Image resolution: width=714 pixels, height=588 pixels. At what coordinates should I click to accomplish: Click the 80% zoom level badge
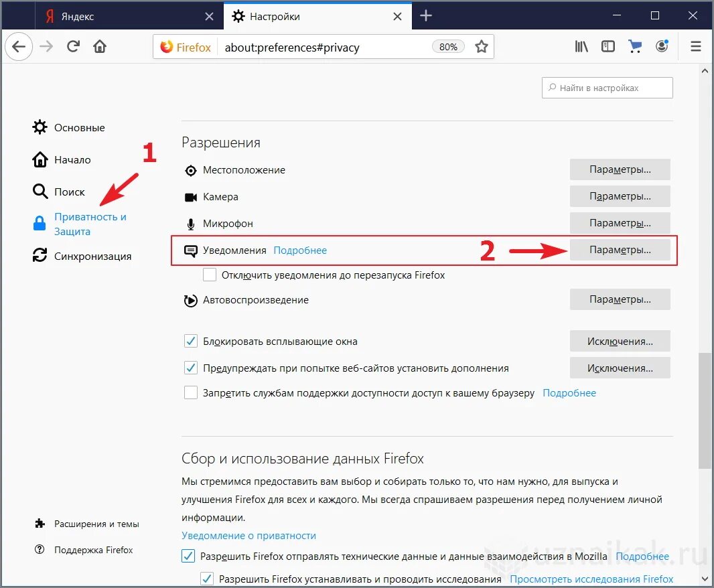point(448,47)
